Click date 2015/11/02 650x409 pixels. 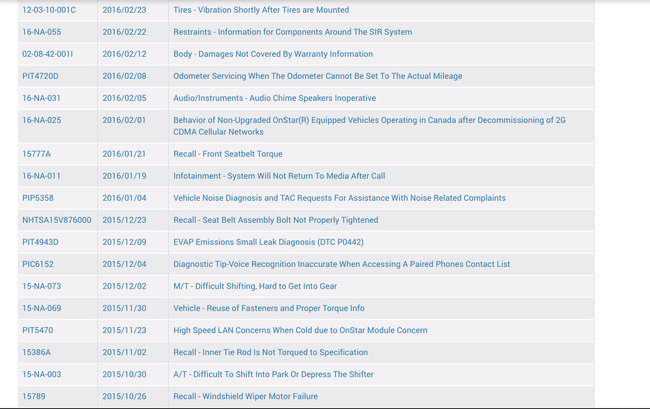click(x=124, y=352)
